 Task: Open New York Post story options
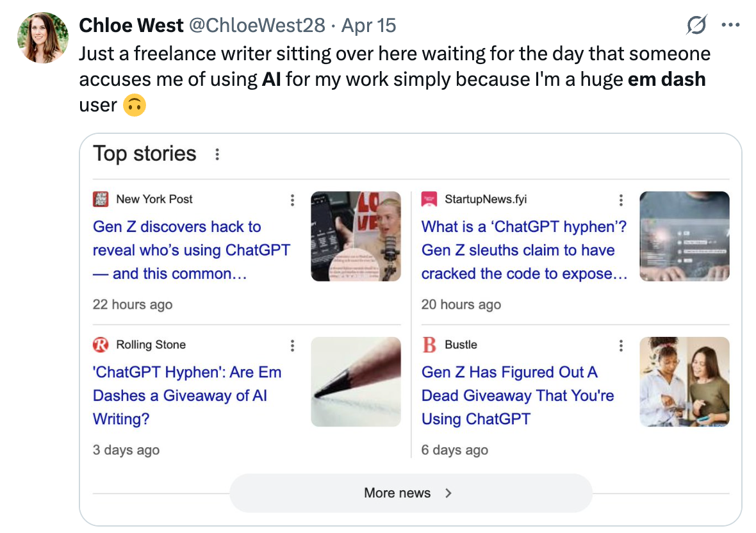click(x=292, y=200)
